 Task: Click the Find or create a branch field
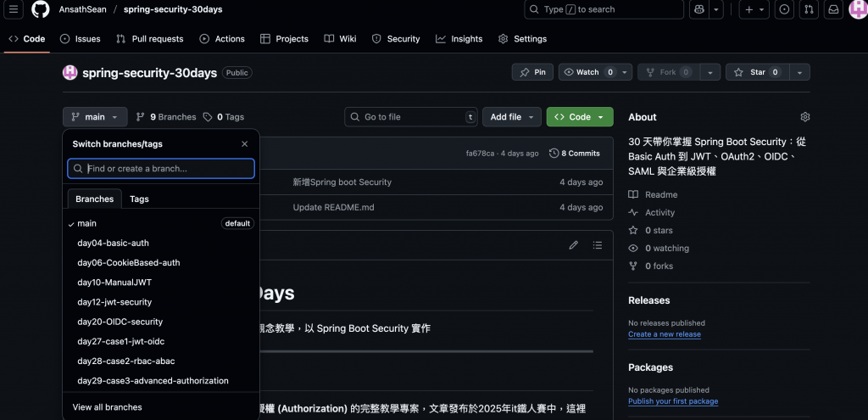(161, 169)
